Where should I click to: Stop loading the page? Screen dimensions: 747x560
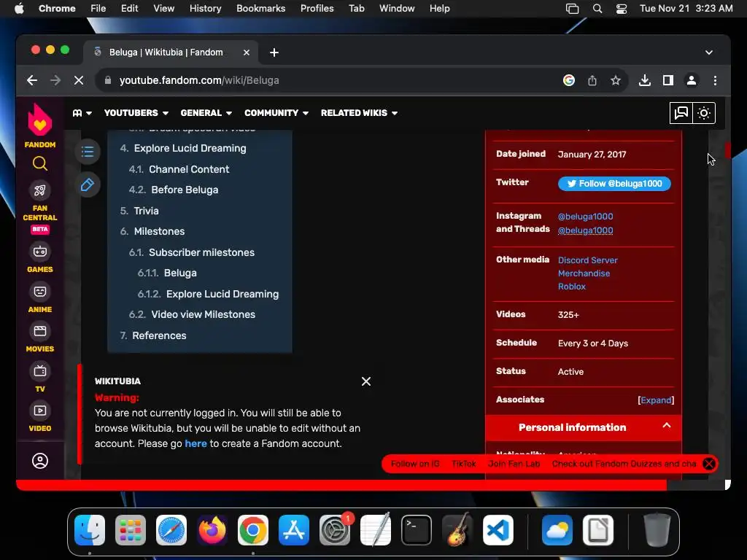tap(79, 80)
